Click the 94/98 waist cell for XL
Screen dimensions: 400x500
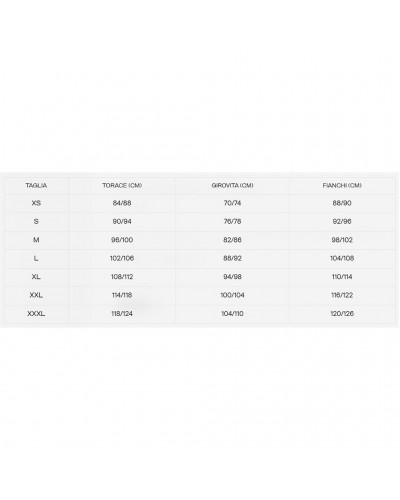tap(232, 277)
